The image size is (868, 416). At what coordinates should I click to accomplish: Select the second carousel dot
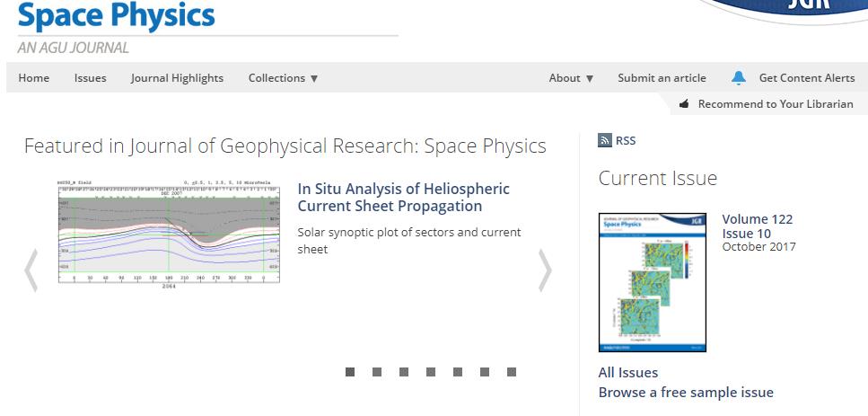[377, 372]
